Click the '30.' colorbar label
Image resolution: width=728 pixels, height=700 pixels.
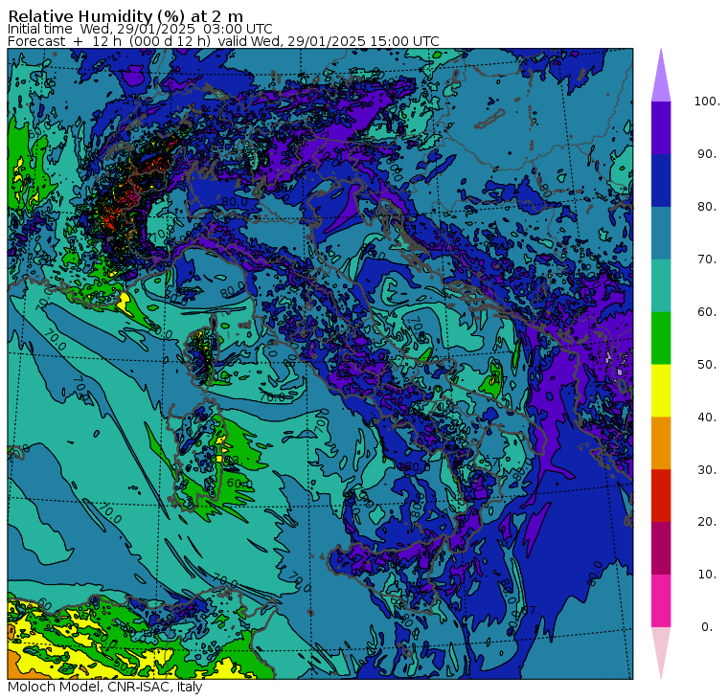[707, 470]
